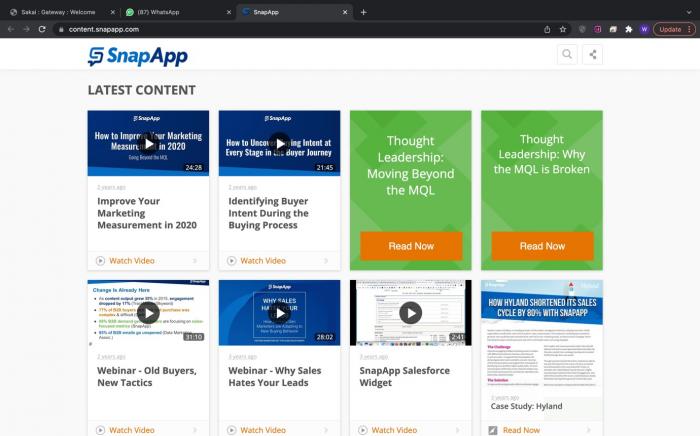Click the Update button in Chrome
The image size is (700, 436).
[674, 29]
